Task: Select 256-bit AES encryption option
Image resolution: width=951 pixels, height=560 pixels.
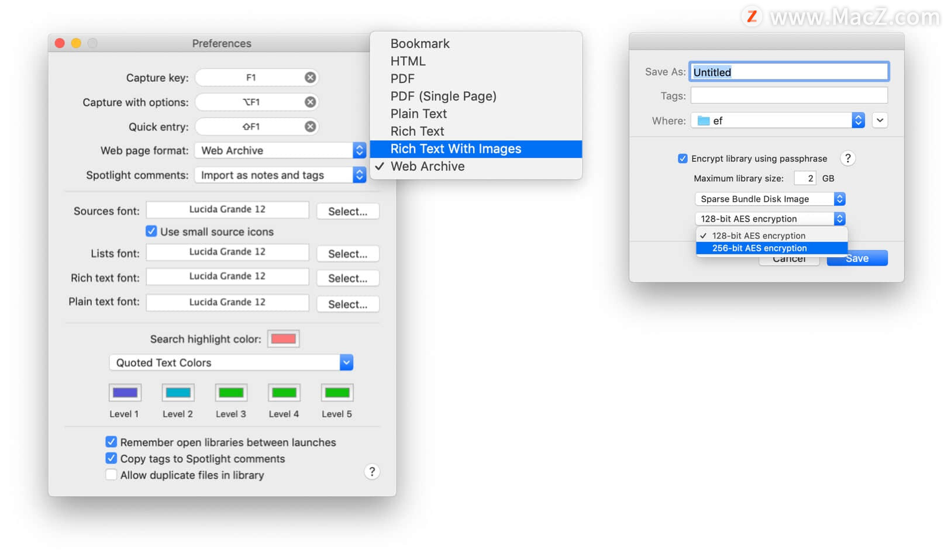Action: [x=771, y=248]
